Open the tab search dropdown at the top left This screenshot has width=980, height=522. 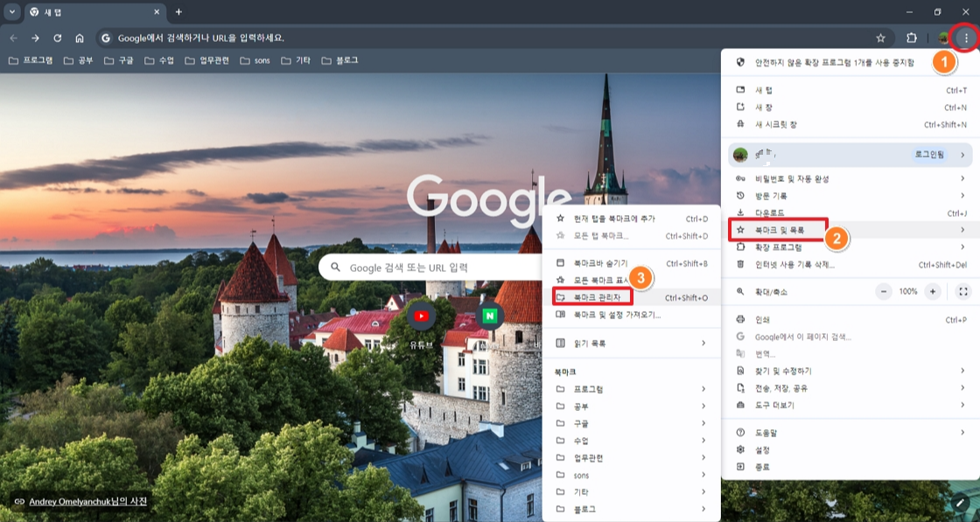coord(12,12)
